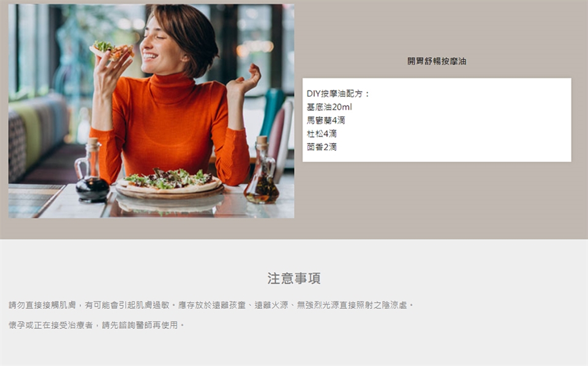Click the 注意事項 section heading
The height and width of the screenshot is (366, 588).
[x=294, y=278]
